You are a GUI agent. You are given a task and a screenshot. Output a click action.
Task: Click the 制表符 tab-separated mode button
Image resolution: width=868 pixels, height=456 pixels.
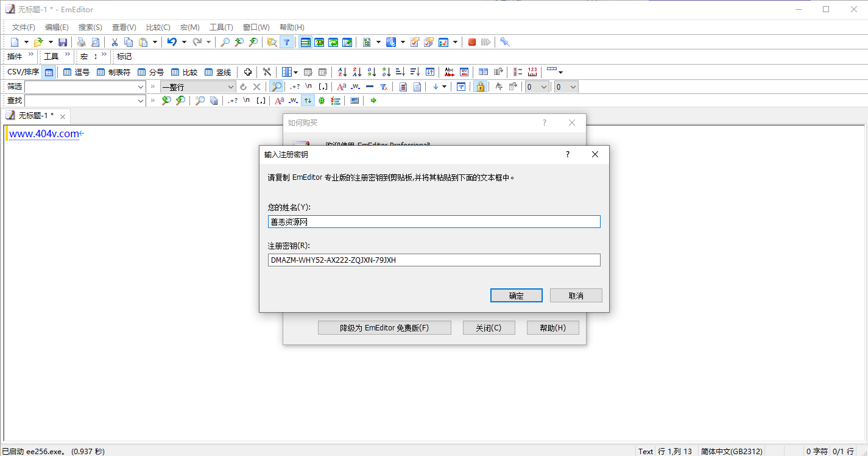click(x=113, y=72)
